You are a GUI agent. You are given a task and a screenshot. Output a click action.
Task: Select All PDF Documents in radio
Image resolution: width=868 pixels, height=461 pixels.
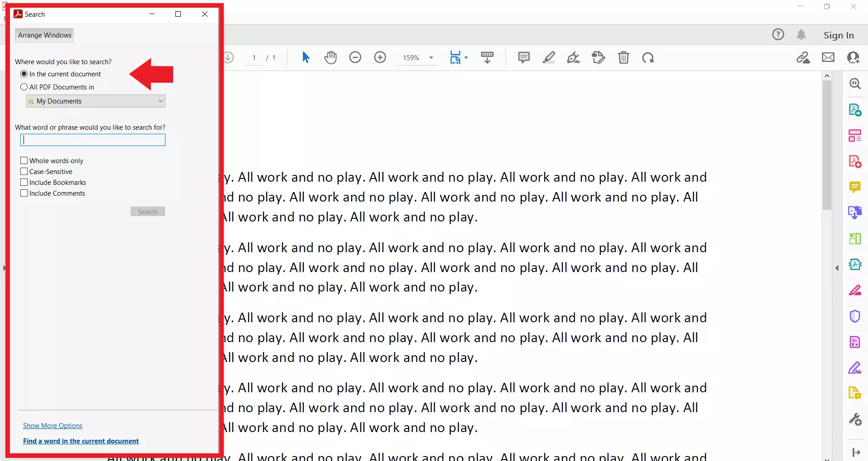(x=24, y=87)
